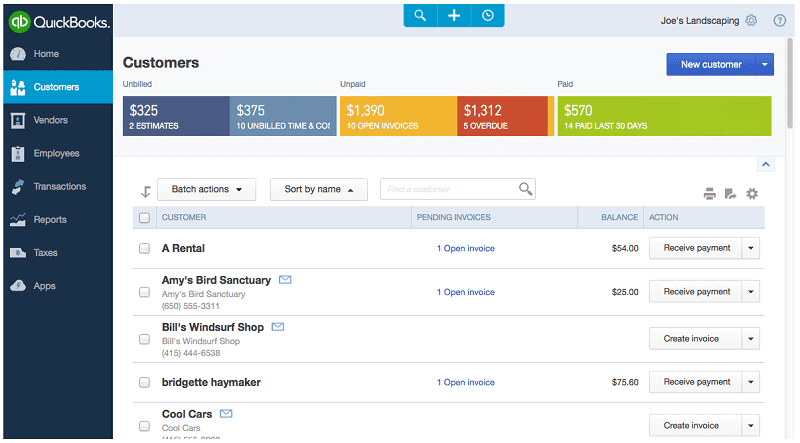This screenshot has height=443, width=800.
Task: Sort by the BALANCE column header
Action: pos(619,217)
